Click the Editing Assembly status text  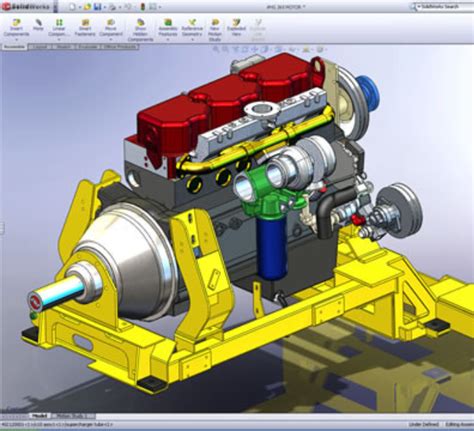[x=459, y=425]
